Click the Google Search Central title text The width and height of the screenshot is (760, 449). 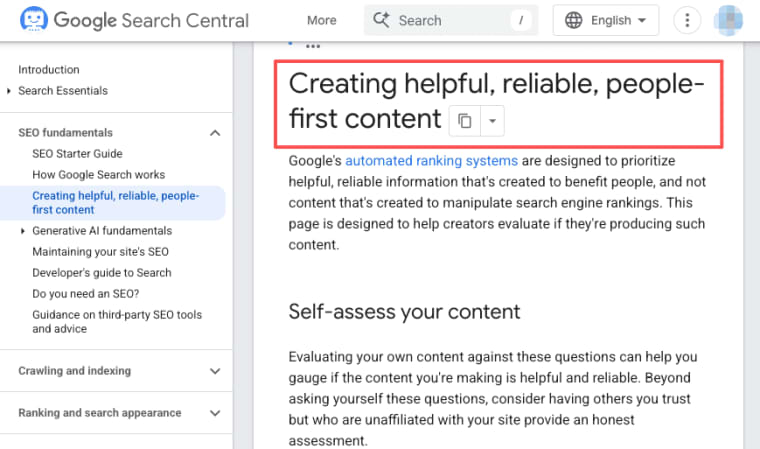[151, 20]
